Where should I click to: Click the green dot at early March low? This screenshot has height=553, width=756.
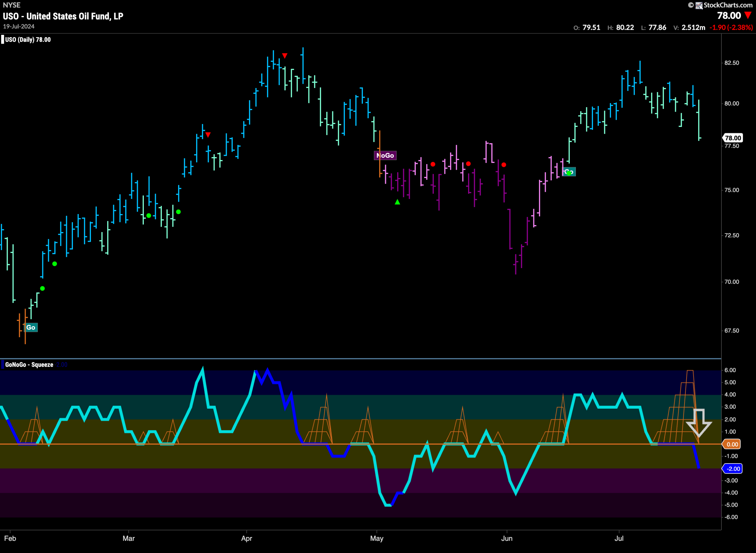pos(149,216)
